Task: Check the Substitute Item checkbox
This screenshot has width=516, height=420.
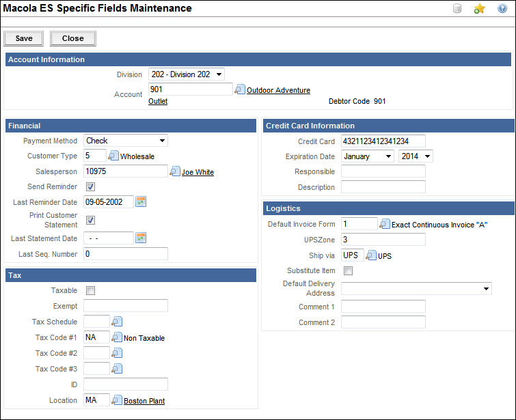Action: [x=348, y=271]
